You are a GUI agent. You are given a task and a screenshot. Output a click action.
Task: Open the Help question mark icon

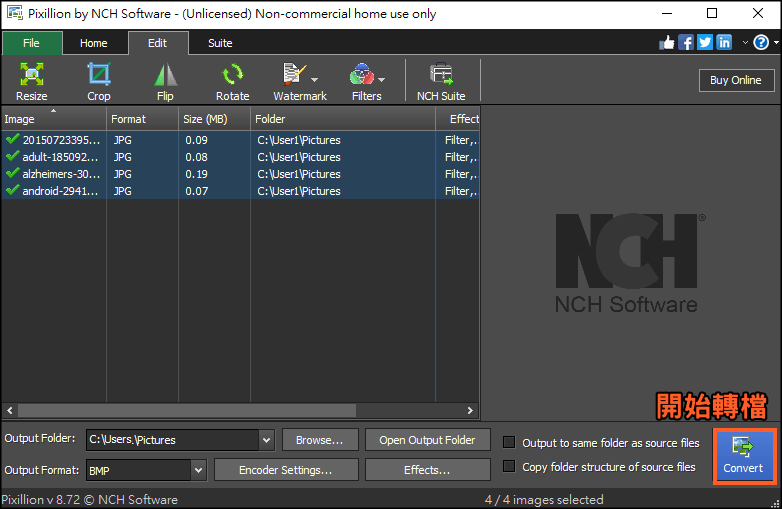[x=761, y=43]
